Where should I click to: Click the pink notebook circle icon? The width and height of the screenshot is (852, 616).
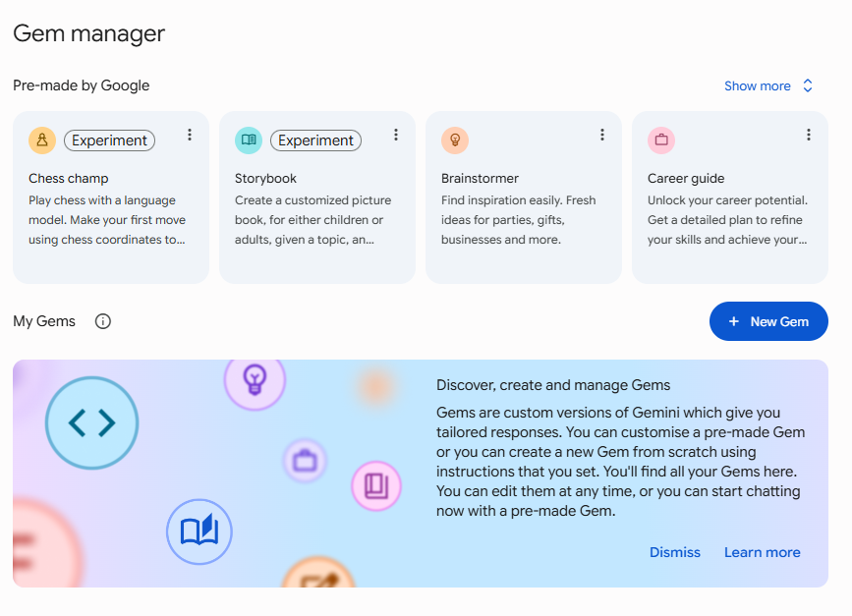tap(376, 485)
